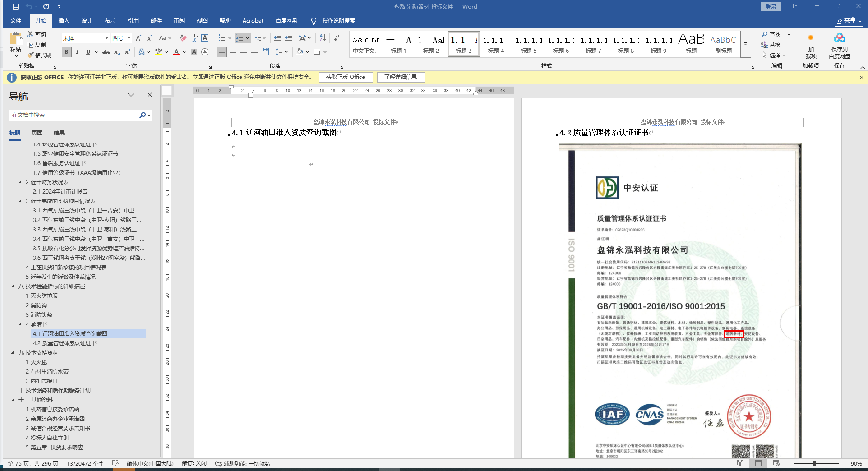This screenshot has height=471, width=868.
Task: Click the search magnifier in the navigation pane
Action: tap(143, 115)
